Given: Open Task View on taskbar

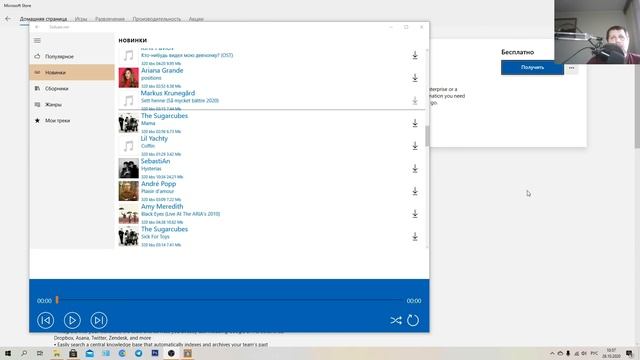Looking at the screenshot, I should pos(40,353).
